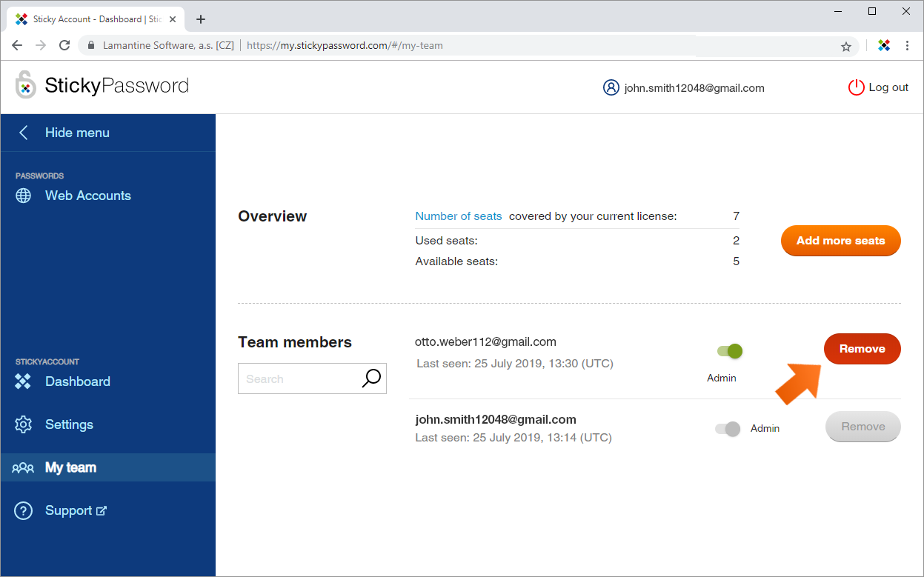Toggle Admin switch for john.smith12048@gmail.com
The width and height of the screenshot is (924, 577).
728,429
